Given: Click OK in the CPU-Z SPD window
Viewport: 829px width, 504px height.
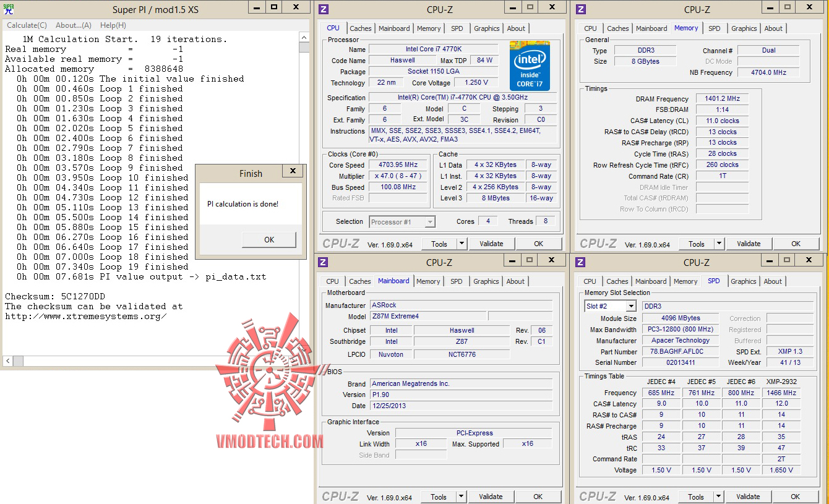Looking at the screenshot, I should click(x=796, y=497).
